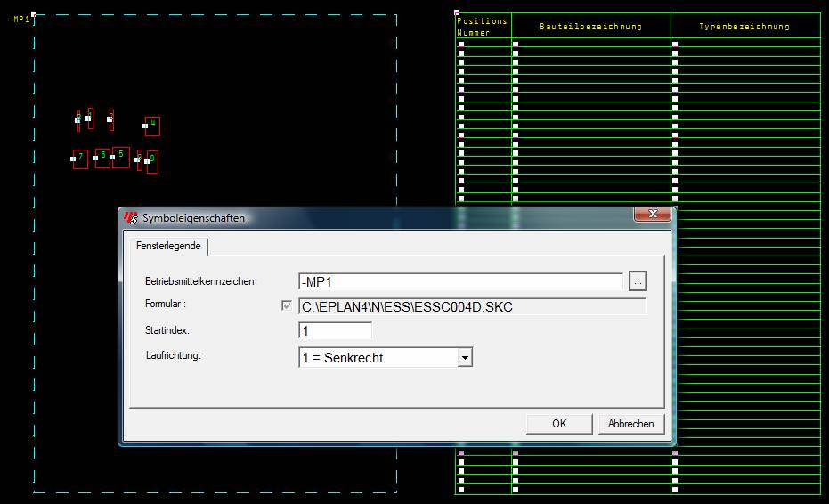
Task: Click the Bauteilbezeichnung column header
Action: point(590,27)
